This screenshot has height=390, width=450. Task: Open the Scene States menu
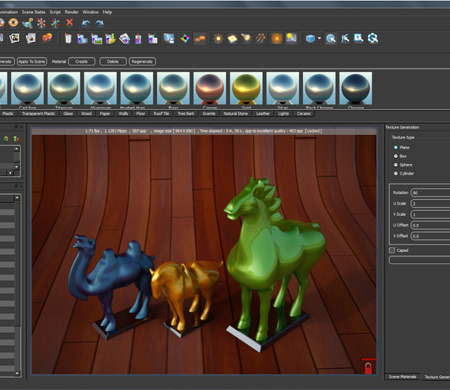[x=34, y=12]
